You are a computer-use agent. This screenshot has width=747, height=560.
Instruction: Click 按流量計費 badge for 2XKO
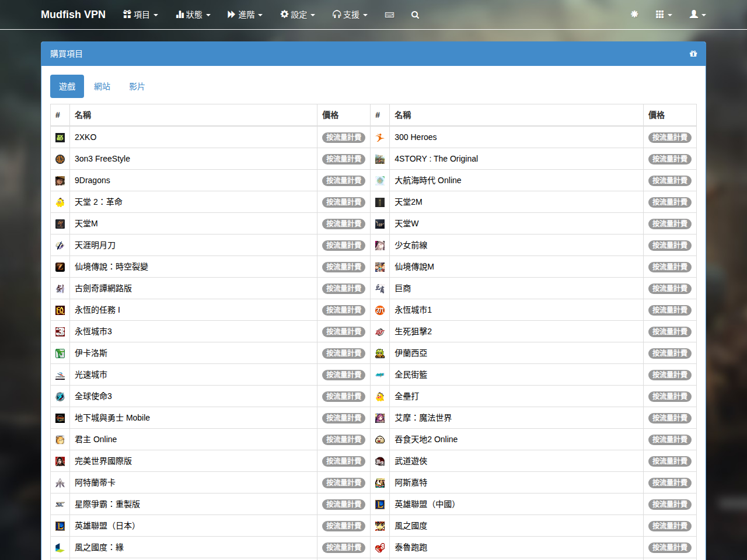(344, 138)
